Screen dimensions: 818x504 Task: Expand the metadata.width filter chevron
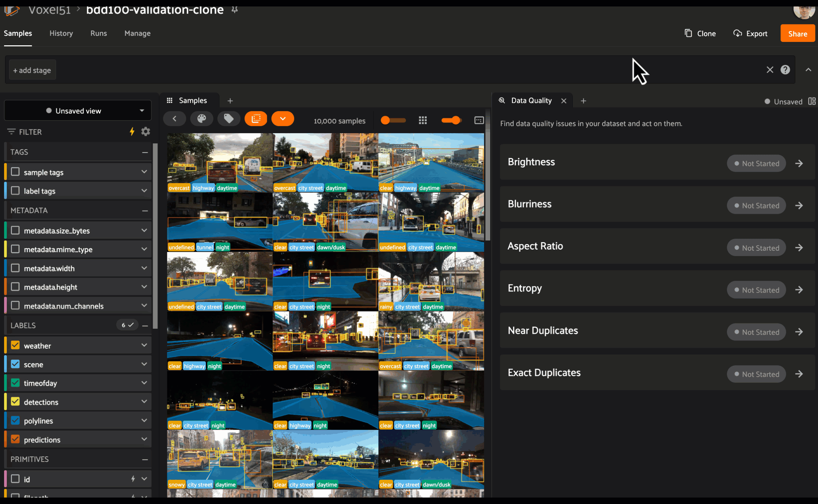click(144, 268)
